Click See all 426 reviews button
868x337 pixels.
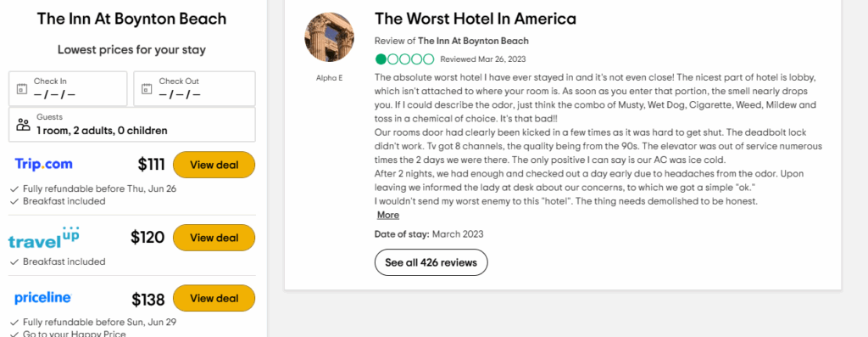coord(431,263)
